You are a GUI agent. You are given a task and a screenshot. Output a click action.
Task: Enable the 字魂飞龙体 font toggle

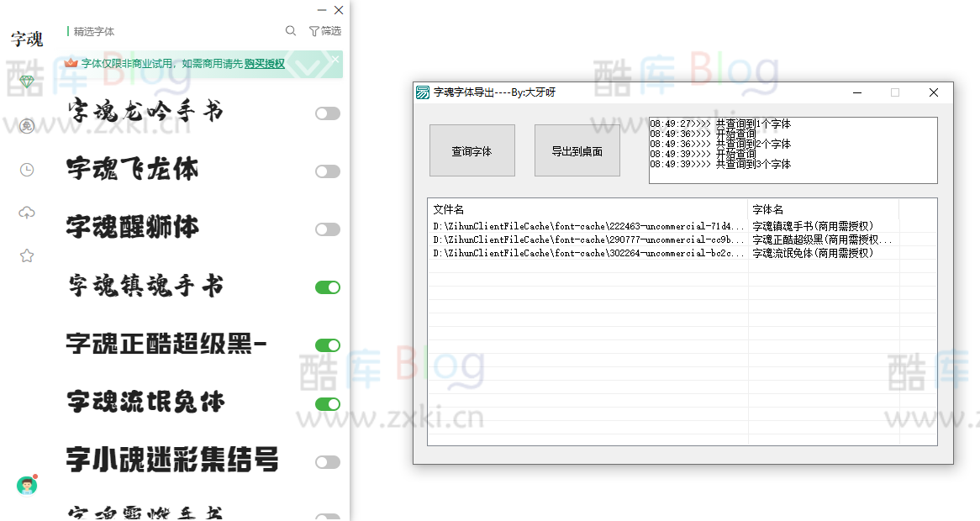(327, 171)
